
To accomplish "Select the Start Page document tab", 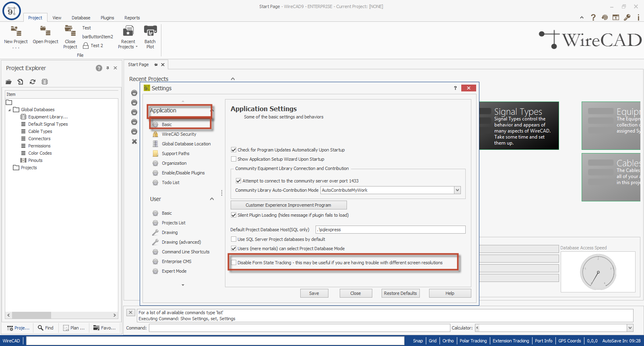I will coord(138,64).
